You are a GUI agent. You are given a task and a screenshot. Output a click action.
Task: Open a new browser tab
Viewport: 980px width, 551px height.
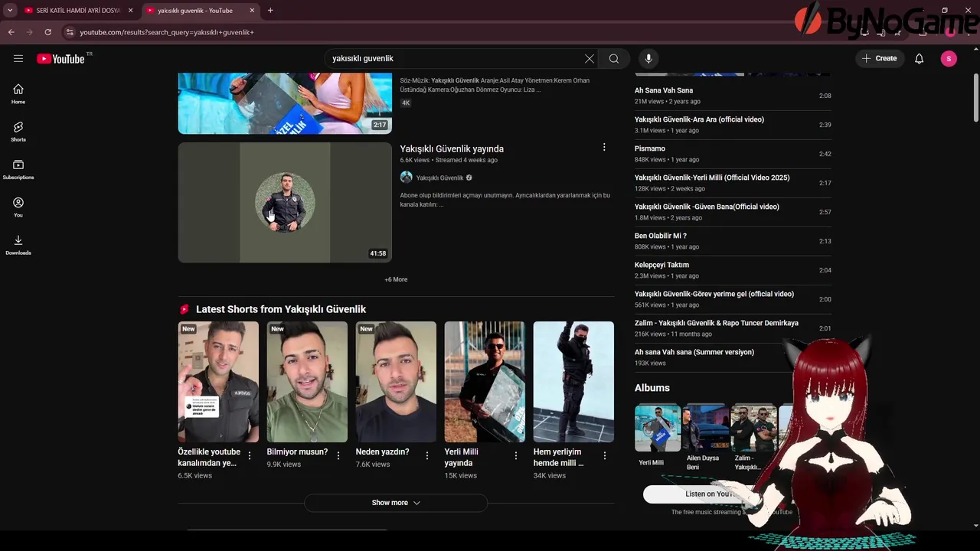coord(270,10)
